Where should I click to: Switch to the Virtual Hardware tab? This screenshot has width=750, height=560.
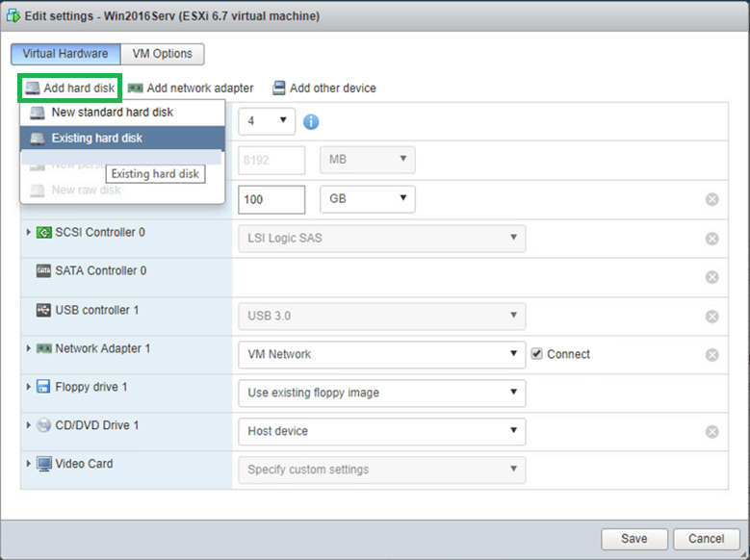point(65,54)
